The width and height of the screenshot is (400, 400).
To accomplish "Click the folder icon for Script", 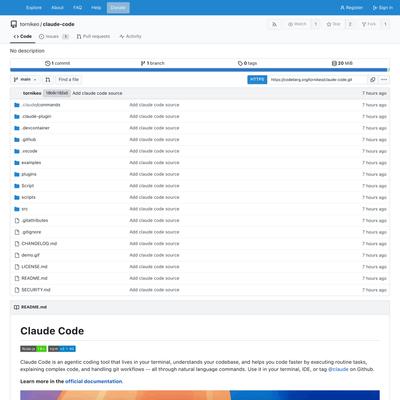I will pyautogui.click(x=17, y=186).
